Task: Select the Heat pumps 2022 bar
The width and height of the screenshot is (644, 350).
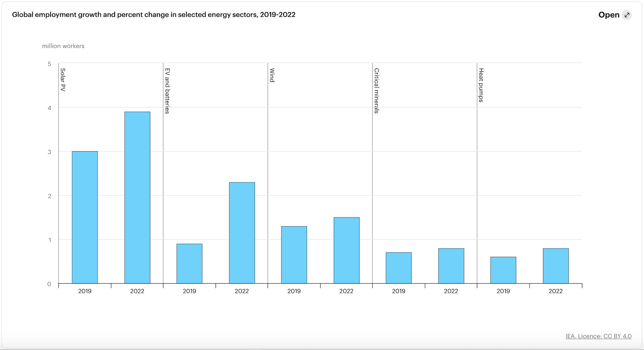Action: tap(556, 266)
